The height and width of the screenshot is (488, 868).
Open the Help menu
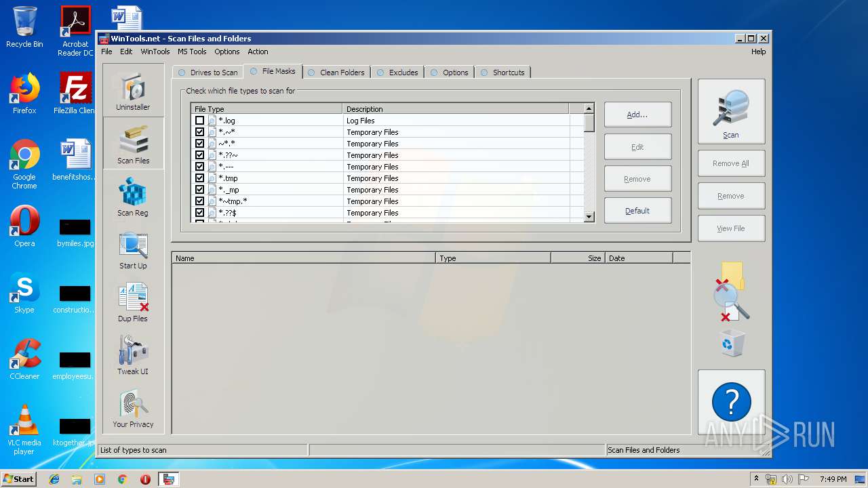[x=758, y=52]
